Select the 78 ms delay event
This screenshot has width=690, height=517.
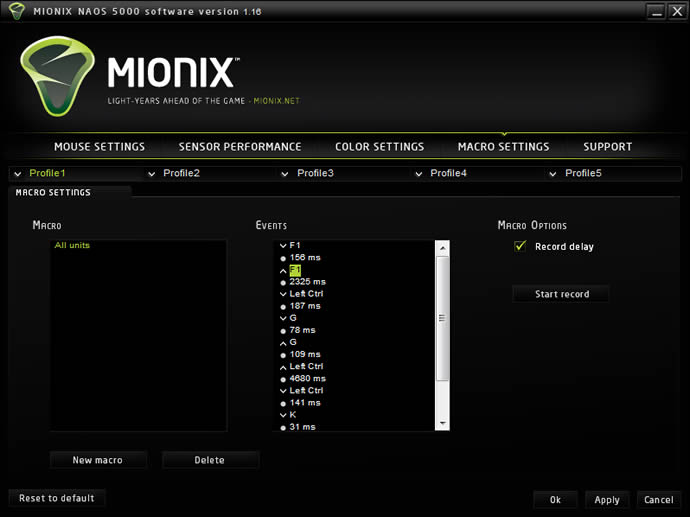[x=302, y=330]
